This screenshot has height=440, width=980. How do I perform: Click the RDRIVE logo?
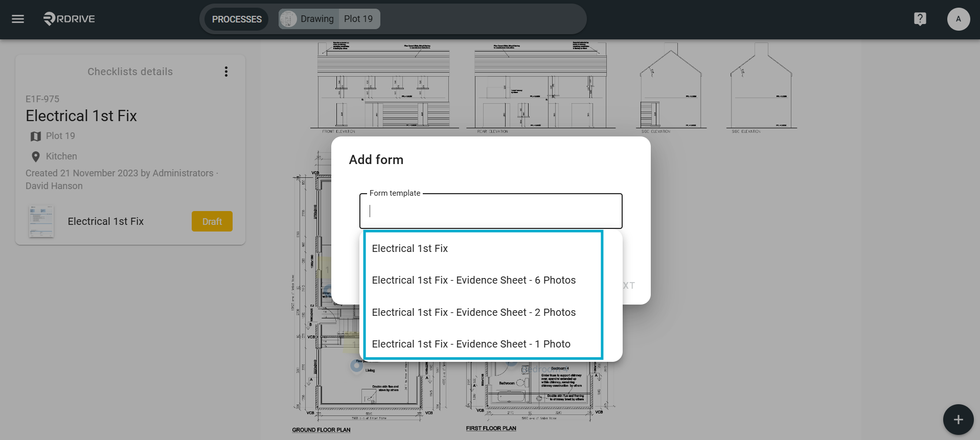click(70, 19)
